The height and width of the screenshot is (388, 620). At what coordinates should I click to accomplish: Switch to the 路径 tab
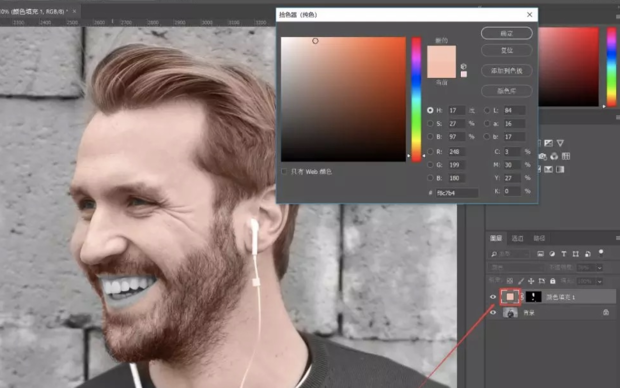pyautogui.click(x=539, y=238)
